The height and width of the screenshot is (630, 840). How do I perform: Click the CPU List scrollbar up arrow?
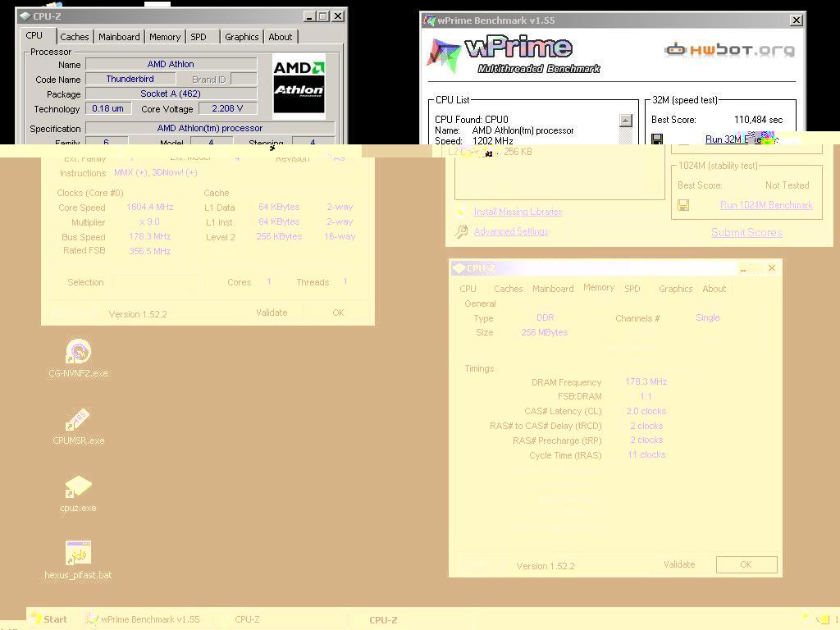coord(625,121)
